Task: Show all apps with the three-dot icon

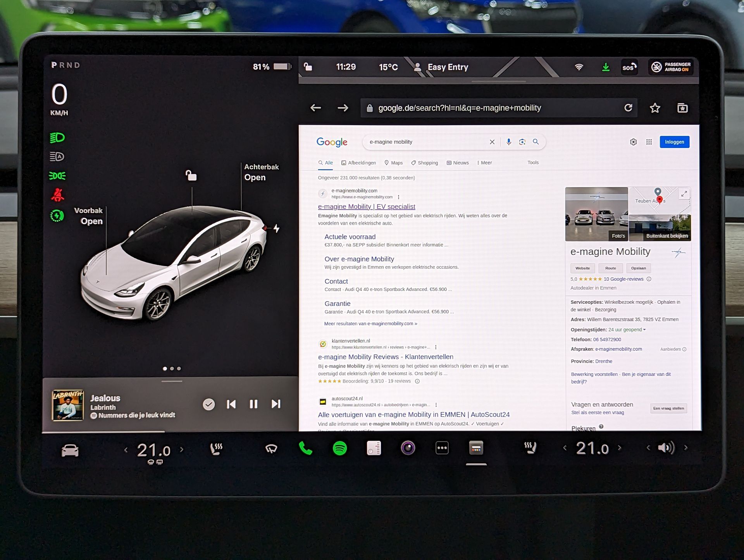Action: (x=442, y=448)
